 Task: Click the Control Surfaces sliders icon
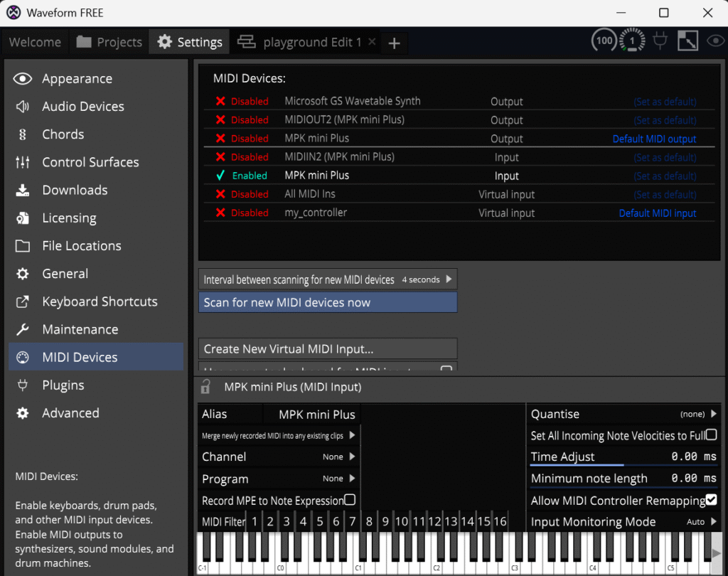[x=22, y=162]
